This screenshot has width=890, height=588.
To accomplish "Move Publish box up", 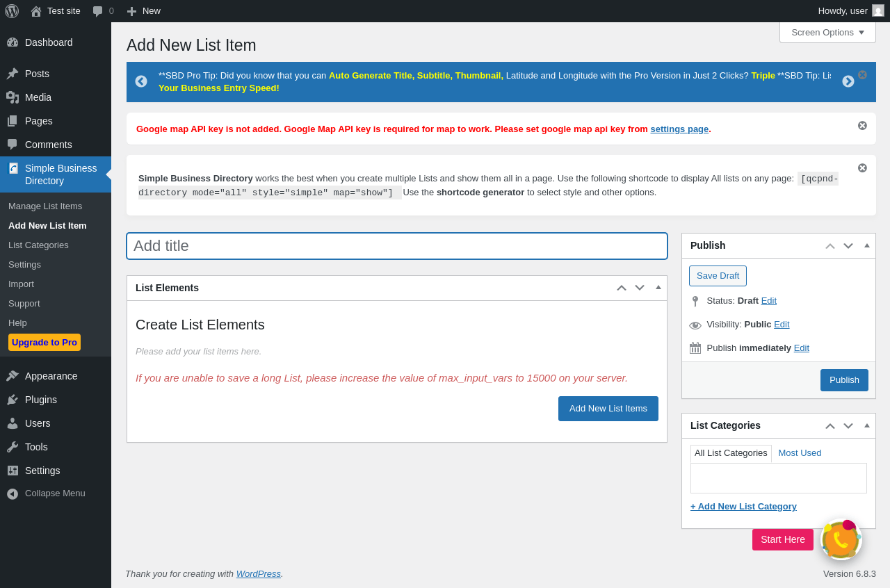I will (830, 245).
